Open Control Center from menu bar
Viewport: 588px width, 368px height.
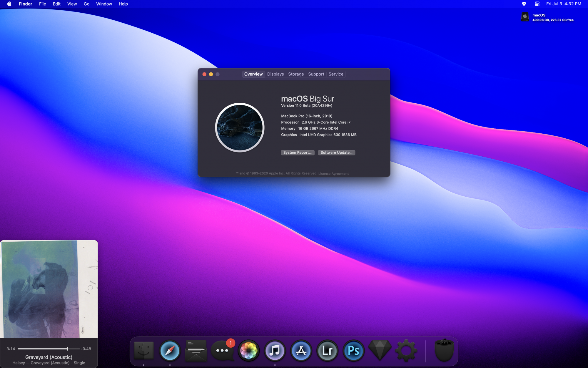pos(537,4)
